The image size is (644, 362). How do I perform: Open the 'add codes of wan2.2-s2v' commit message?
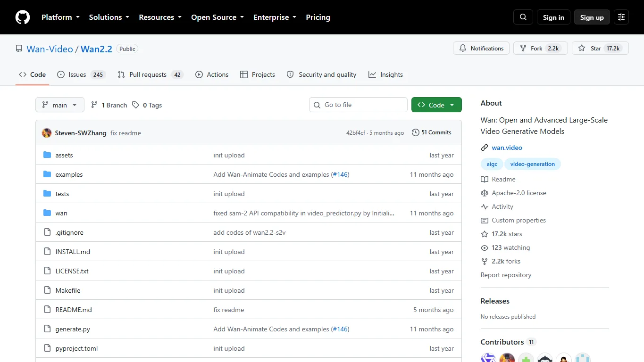(251, 232)
